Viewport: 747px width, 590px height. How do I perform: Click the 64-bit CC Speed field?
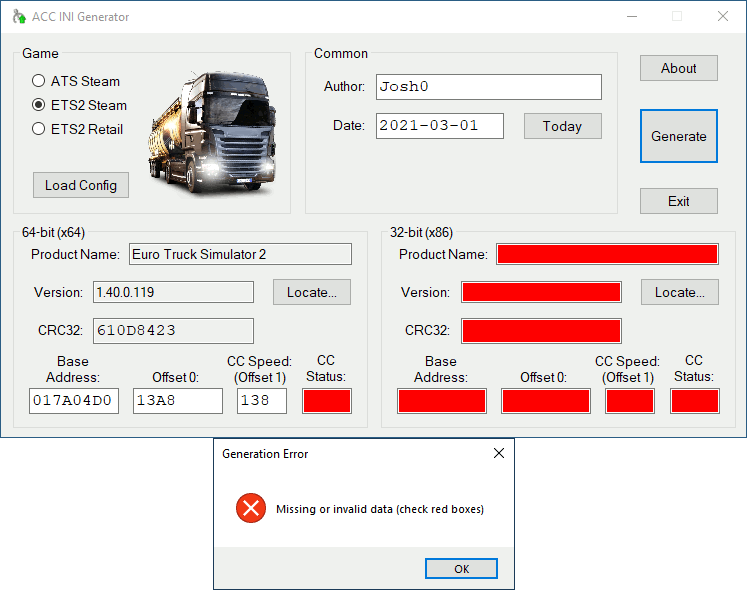pos(262,401)
